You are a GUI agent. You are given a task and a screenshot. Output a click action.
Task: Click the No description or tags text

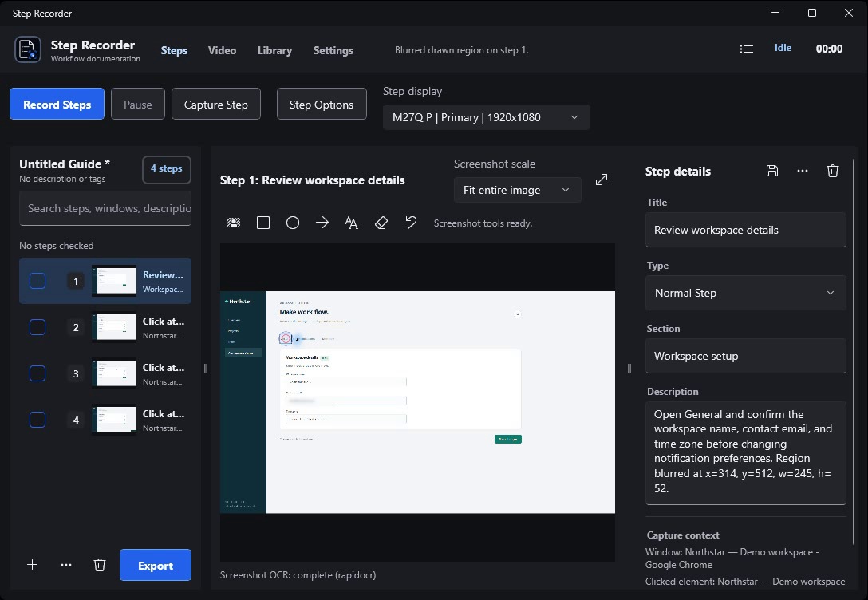coord(62,179)
